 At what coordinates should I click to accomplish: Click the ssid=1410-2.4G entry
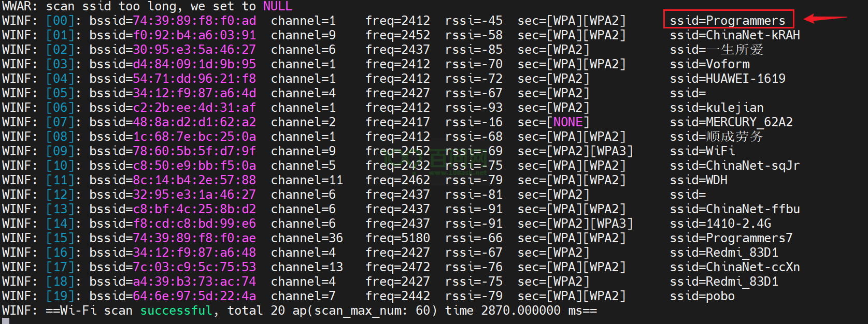coord(720,224)
